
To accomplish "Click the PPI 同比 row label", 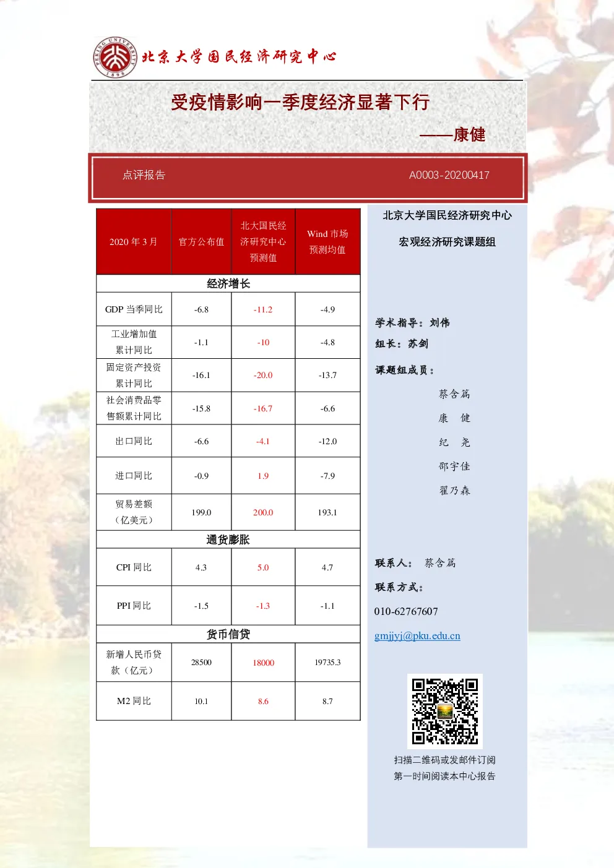I will coord(134,606).
